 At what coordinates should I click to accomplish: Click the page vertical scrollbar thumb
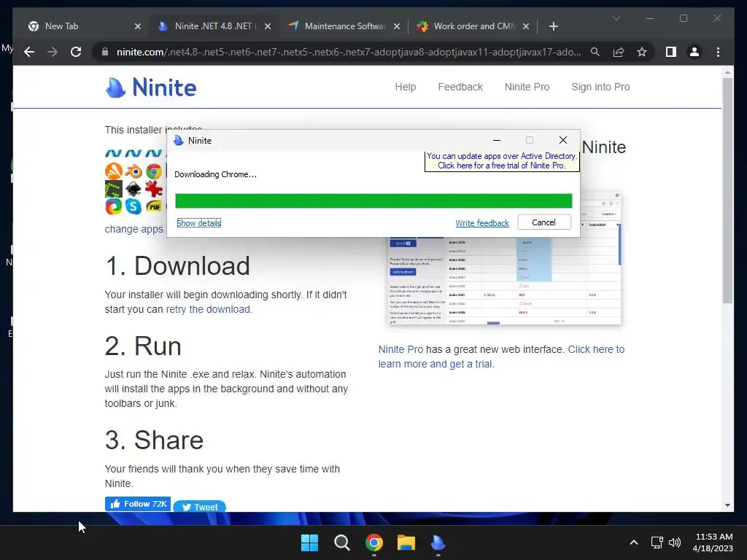coord(727,190)
